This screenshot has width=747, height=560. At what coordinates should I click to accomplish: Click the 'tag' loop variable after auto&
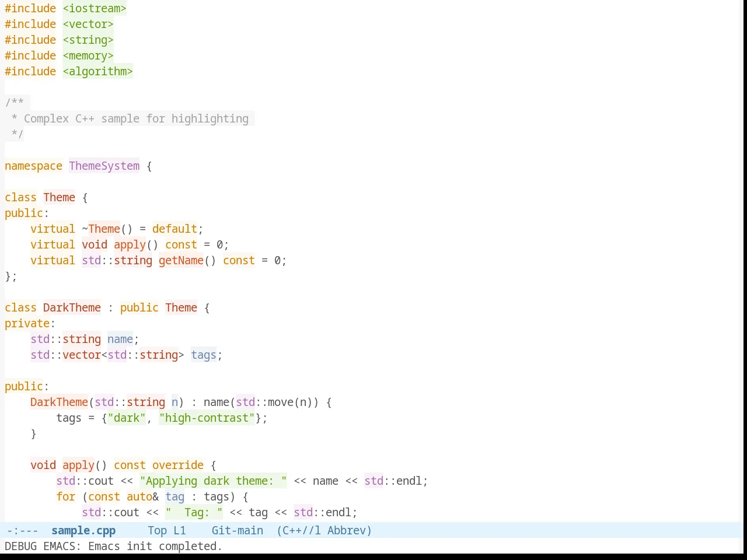pyautogui.click(x=174, y=496)
